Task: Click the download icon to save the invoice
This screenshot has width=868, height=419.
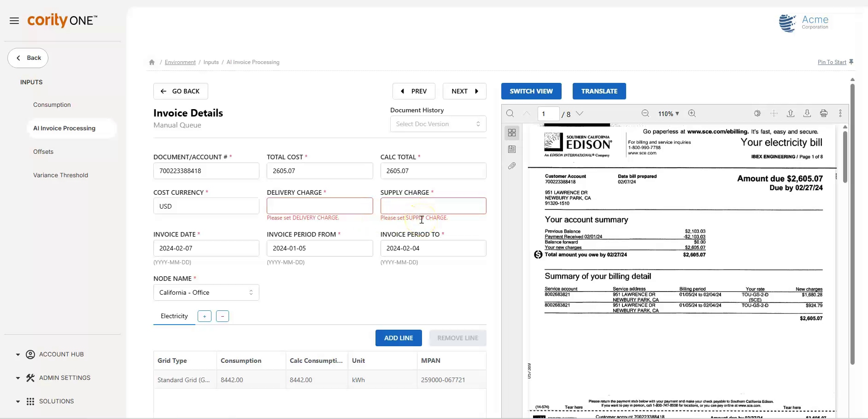Action: tap(807, 113)
